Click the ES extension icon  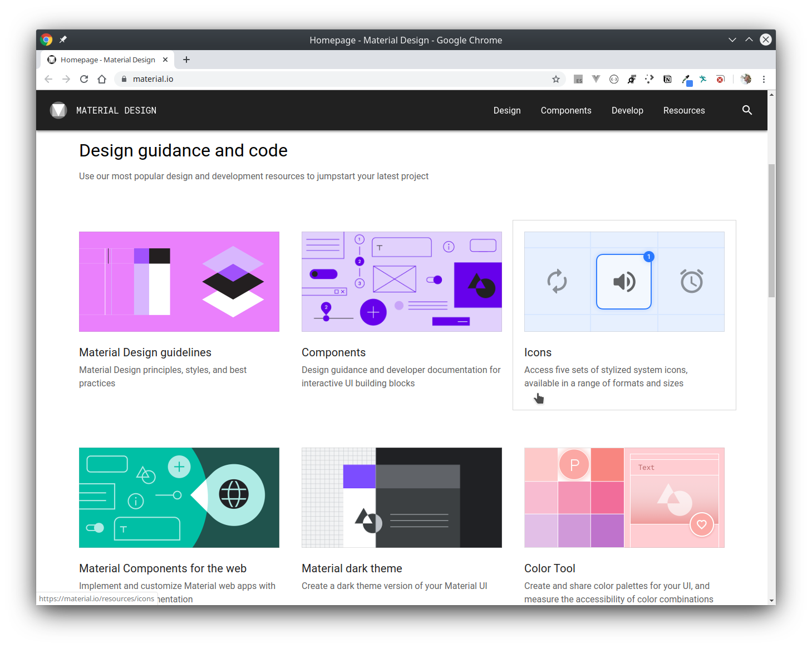(x=578, y=79)
